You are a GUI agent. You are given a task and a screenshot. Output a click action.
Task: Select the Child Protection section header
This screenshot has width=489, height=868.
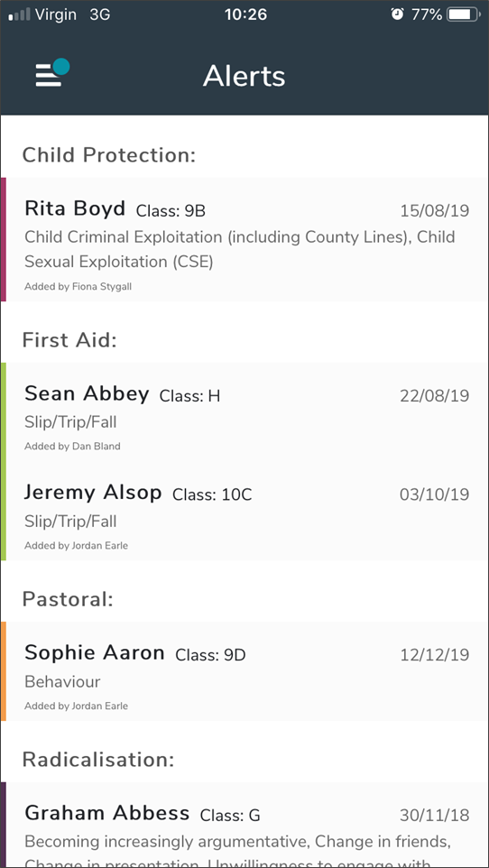pos(109,155)
